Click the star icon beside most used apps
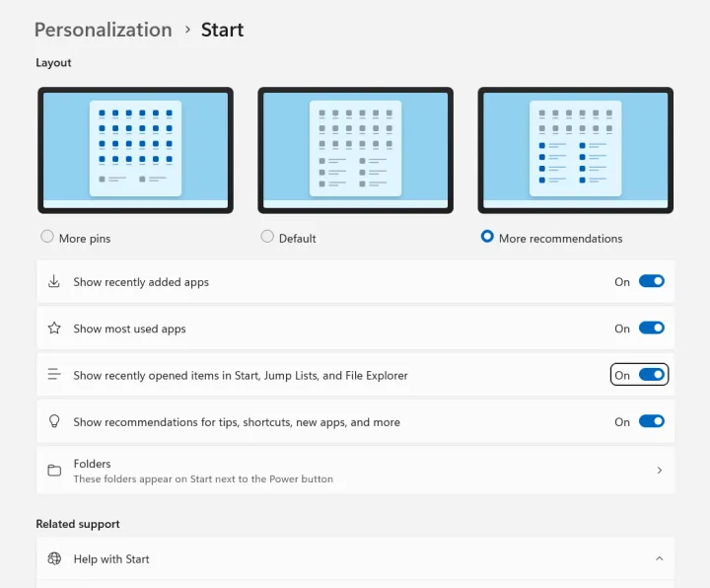 pyautogui.click(x=54, y=329)
